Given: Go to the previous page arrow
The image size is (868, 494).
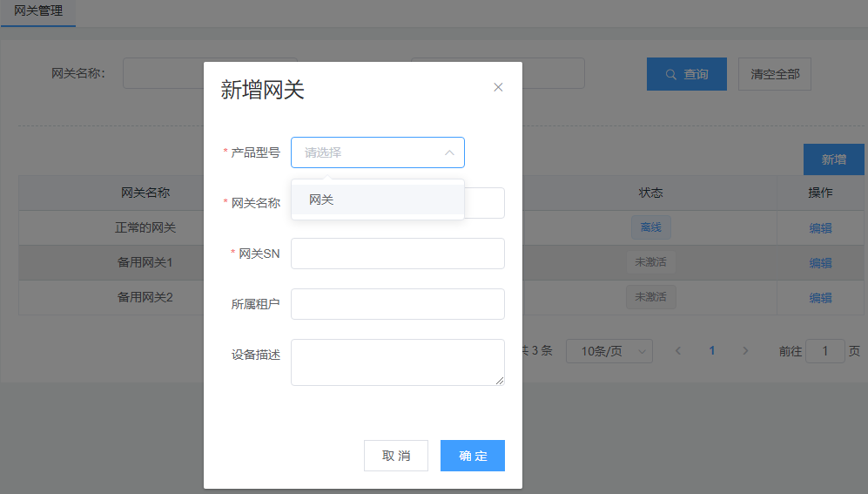Looking at the screenshot, I should click(678, 351).
